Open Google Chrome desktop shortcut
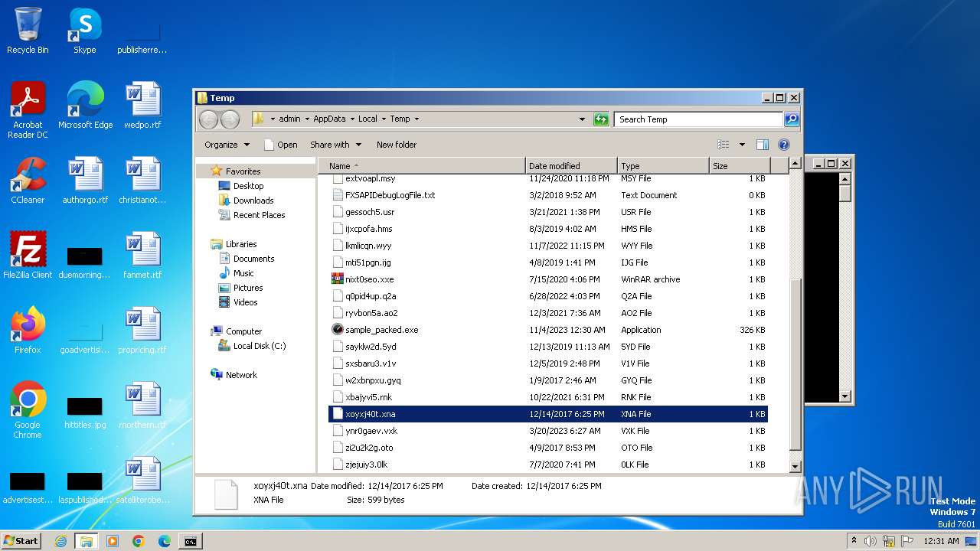Image resolution: width=980 pixels, height=551 pixels. pyautogui.click(x=28, y=410)
